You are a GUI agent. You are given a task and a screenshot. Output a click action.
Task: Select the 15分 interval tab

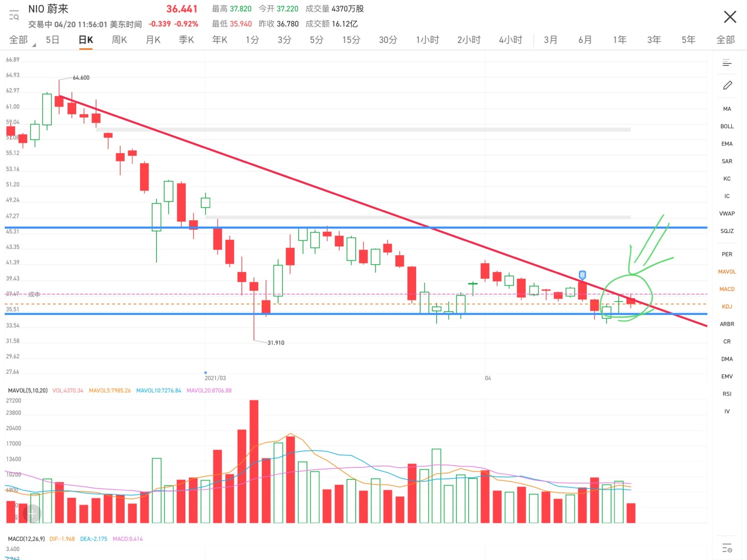point(351,40)
